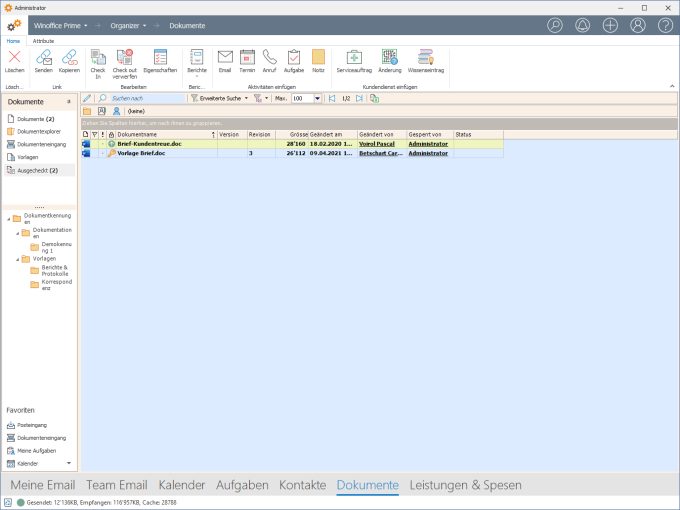Click into the Suchen nach field
680x510 pixels.
click(x=146, y=99)
